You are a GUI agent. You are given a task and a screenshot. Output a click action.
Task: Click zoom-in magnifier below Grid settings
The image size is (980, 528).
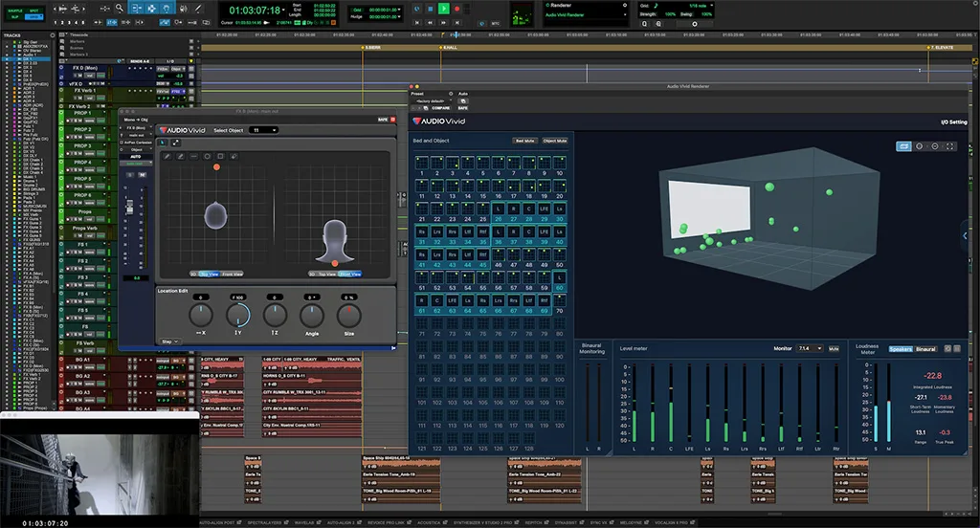coord(658,24)
